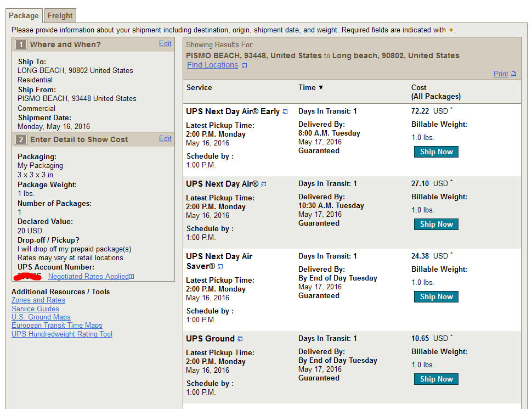
Task: Click the Find Locations popup icon
Action: click(244, 65)
